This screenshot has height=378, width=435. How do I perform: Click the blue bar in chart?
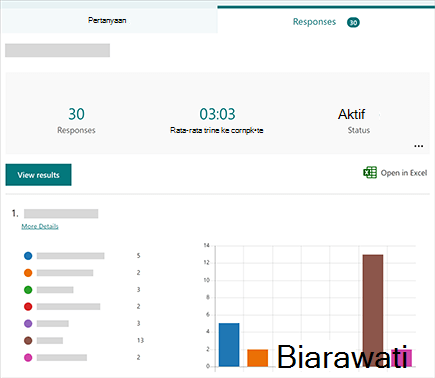229,345
